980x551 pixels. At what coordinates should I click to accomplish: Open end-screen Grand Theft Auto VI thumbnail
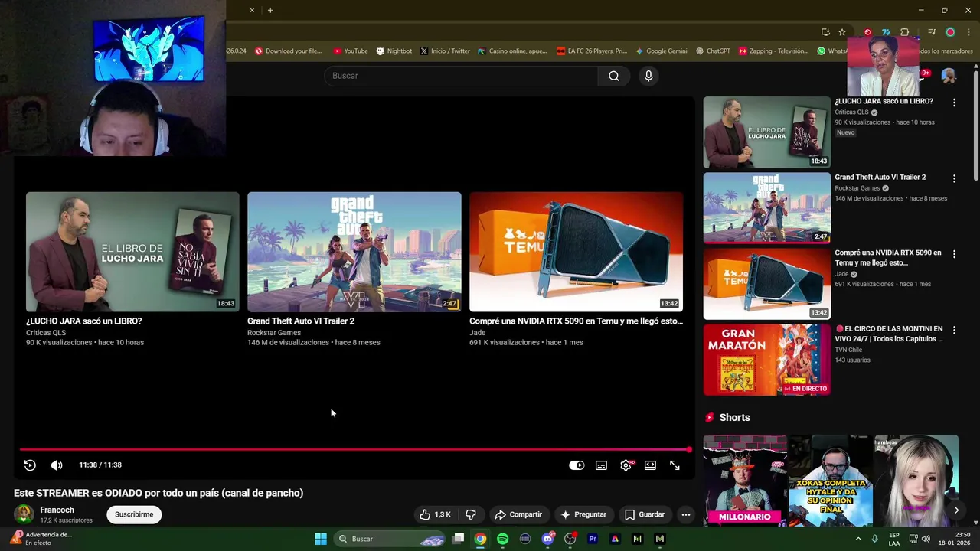click(354, 252)
